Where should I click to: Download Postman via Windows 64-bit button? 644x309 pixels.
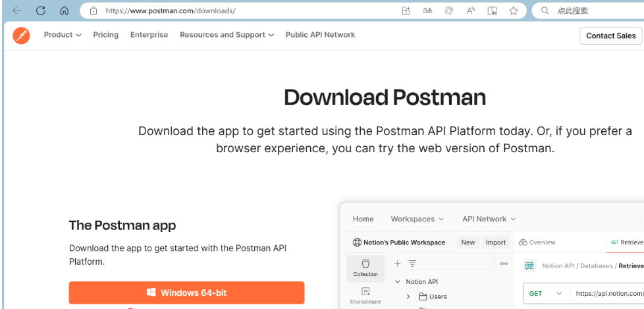click(186, 293)
